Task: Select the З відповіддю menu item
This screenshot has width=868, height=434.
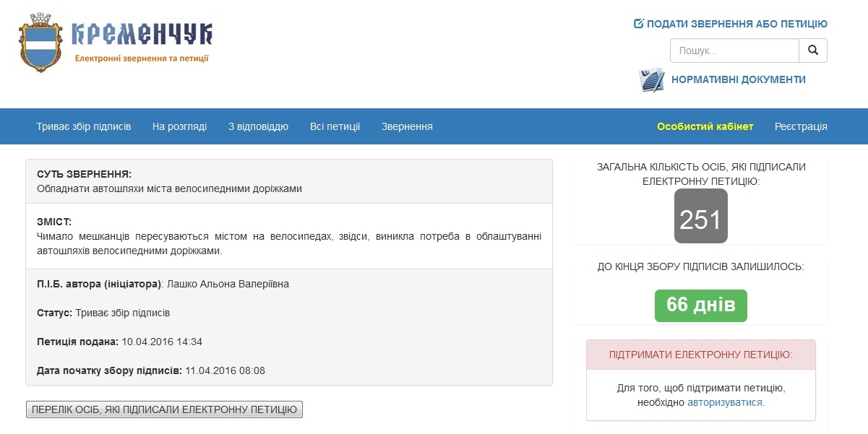Action: [258, 126]
